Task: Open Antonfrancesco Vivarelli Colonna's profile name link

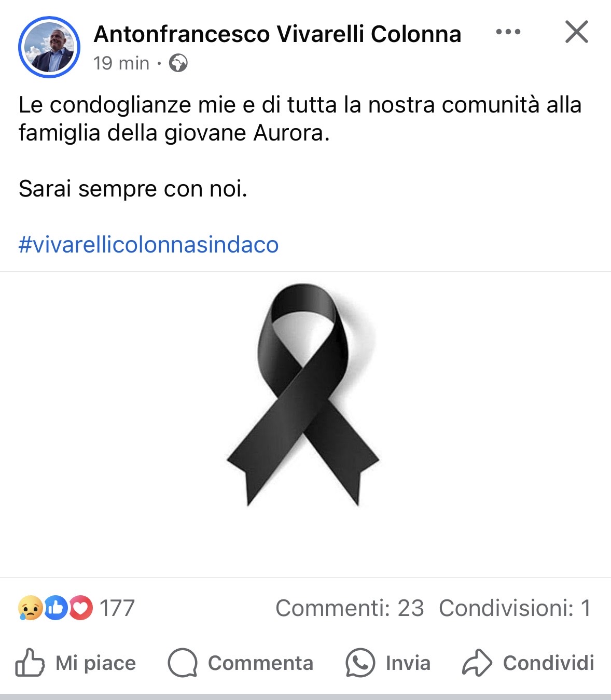Action: point(277,34)
